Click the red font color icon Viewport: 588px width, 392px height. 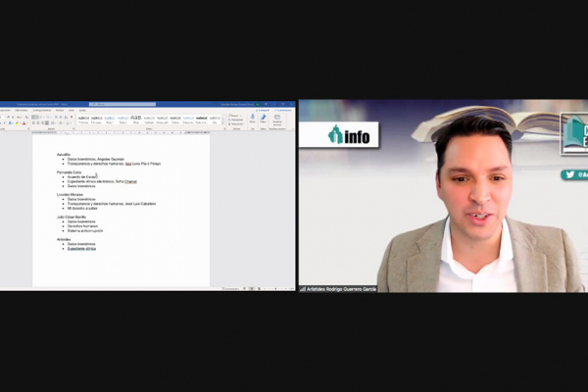click(x=24, y=123)
